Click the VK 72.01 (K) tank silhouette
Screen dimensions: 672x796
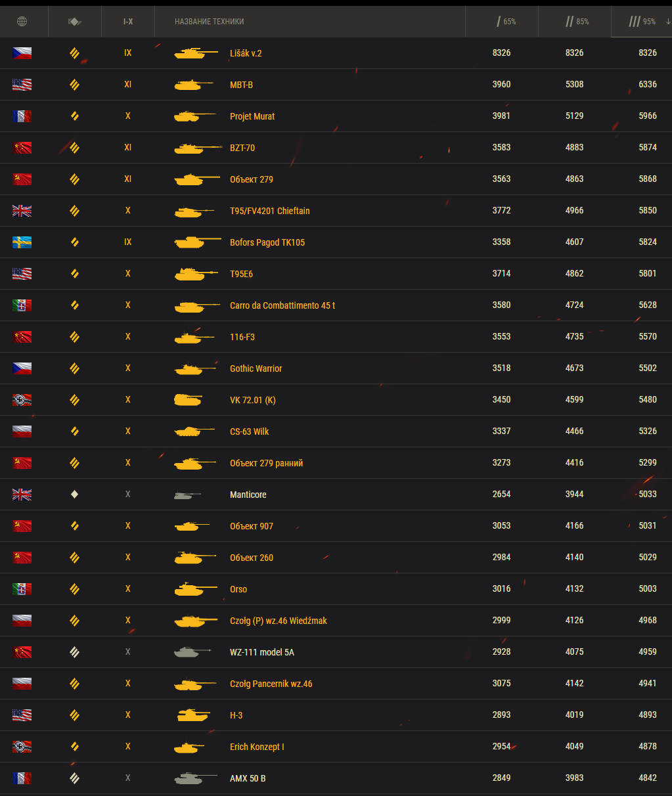pos(188,400)
